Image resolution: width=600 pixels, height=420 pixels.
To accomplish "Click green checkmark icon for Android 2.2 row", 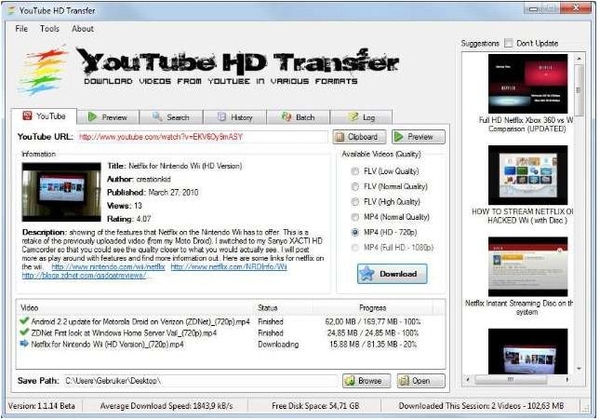I will pos(24,321).
